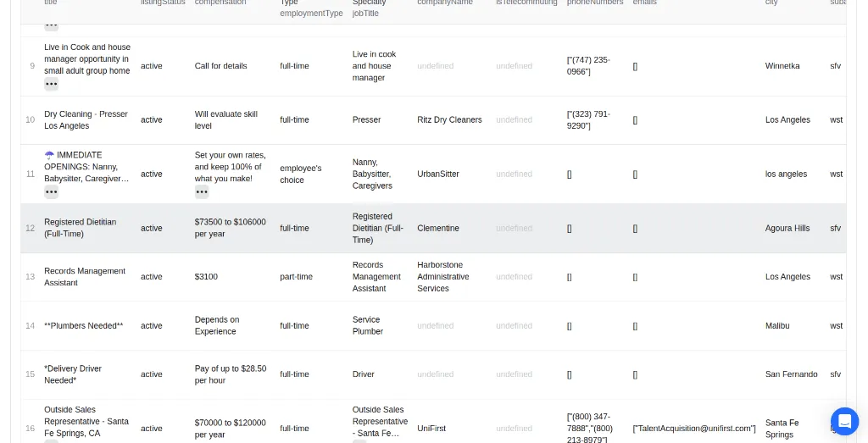Select row number 15
868x443 pixels.
click(31, 374)
